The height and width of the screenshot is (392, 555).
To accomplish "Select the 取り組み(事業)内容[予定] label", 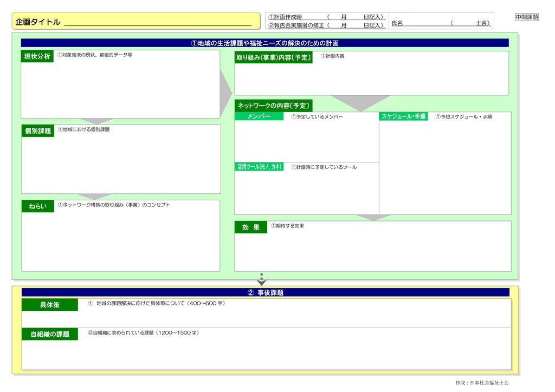I will point(274,57).
